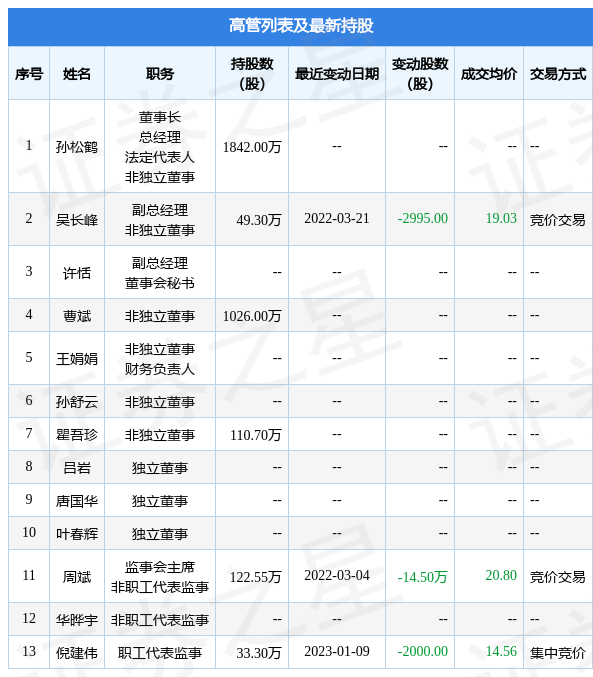Select the name 曹斌
This screenshot has height=677, width=593.
pyautogui.click(x=77, y=316)
